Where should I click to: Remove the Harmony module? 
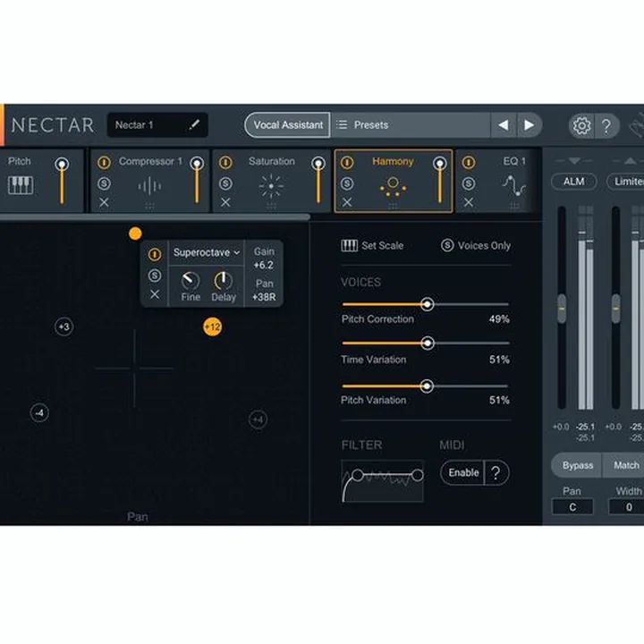(x=347, y=202)
